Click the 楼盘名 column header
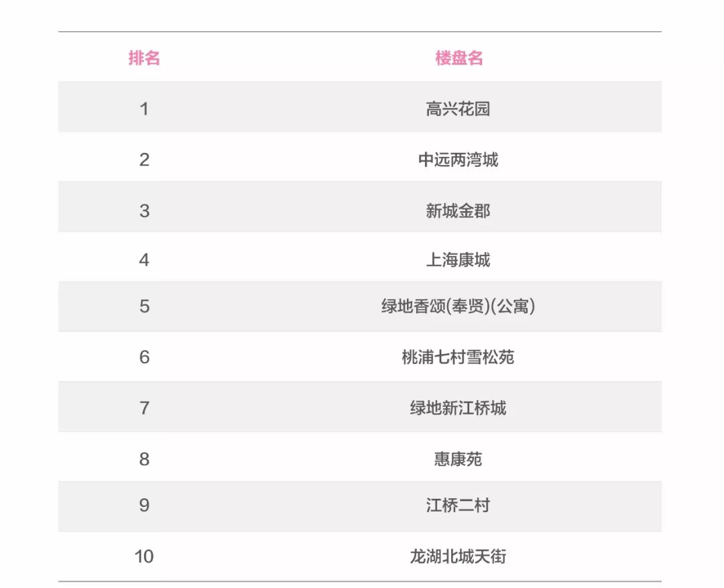 (x=459, y=58)
